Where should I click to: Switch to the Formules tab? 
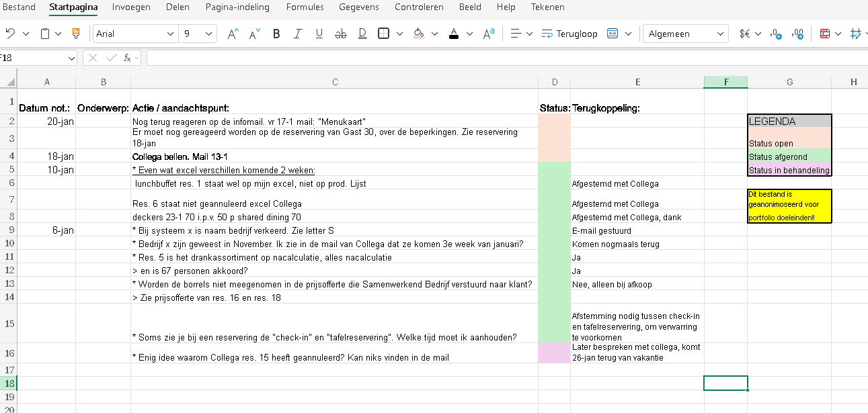tap(305, 7)
